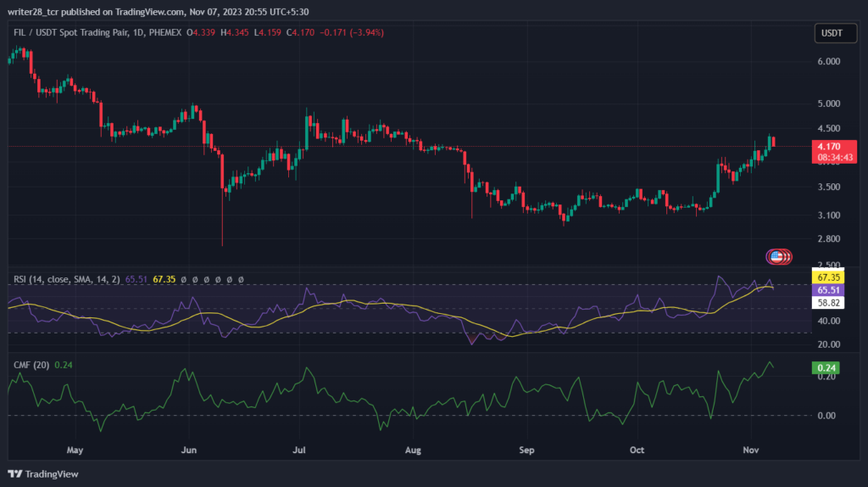The height and width of the screenshot is (487, 868).
Task: Click the red 4.170 current price label
Action: (834, 146)
